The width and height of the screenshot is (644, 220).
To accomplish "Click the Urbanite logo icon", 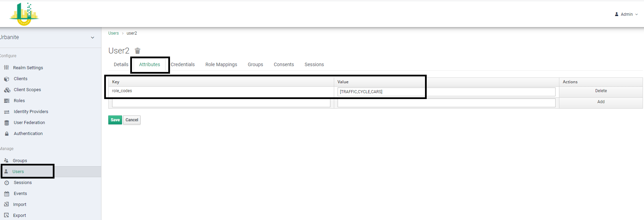I will (x=24, y=14).
